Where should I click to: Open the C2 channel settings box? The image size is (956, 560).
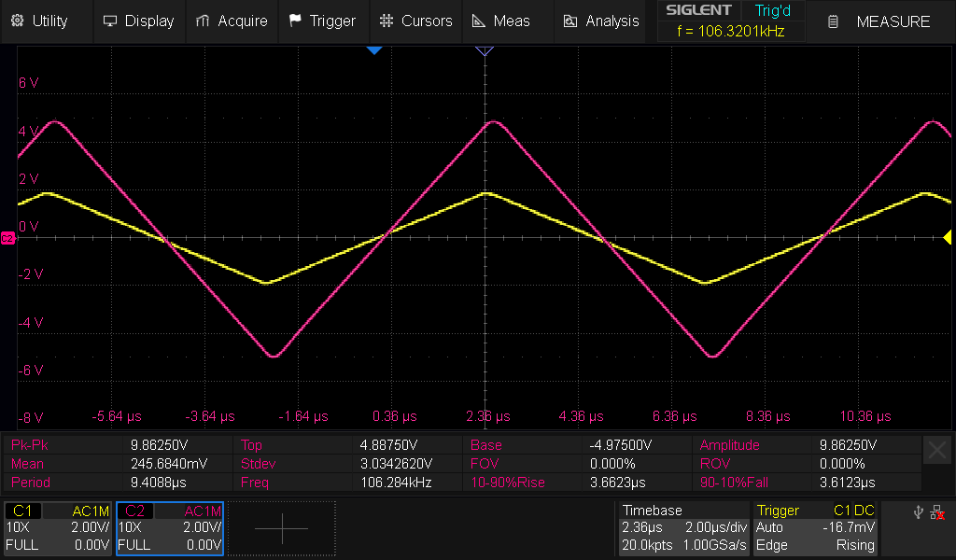click(x=170, y=527)
